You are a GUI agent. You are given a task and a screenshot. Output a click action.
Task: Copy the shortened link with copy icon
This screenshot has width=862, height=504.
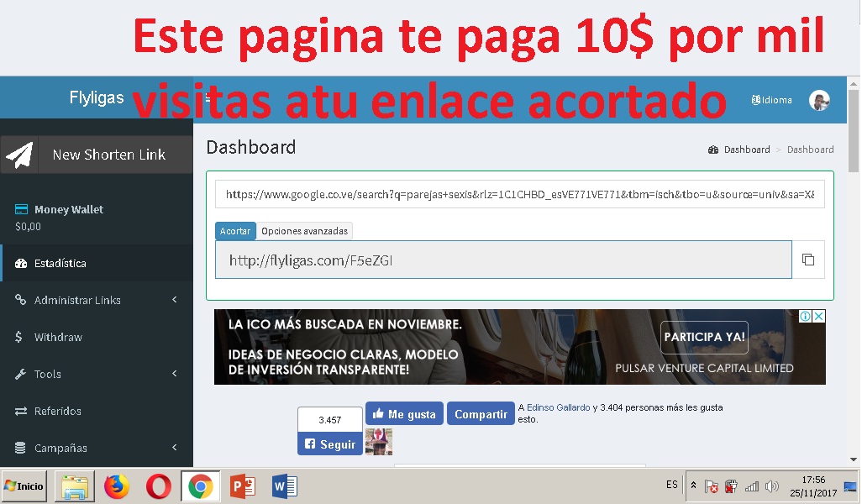[808, 260]
